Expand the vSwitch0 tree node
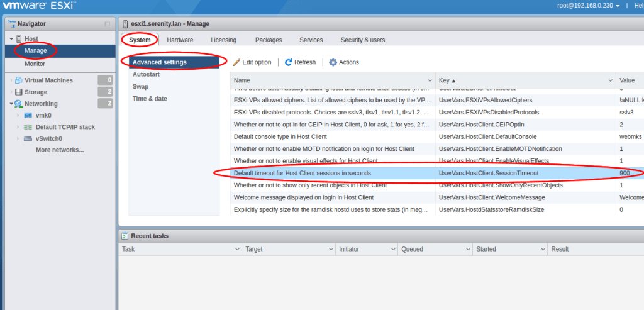This screenshot has height=310, width=644. (x=18, y=138)
